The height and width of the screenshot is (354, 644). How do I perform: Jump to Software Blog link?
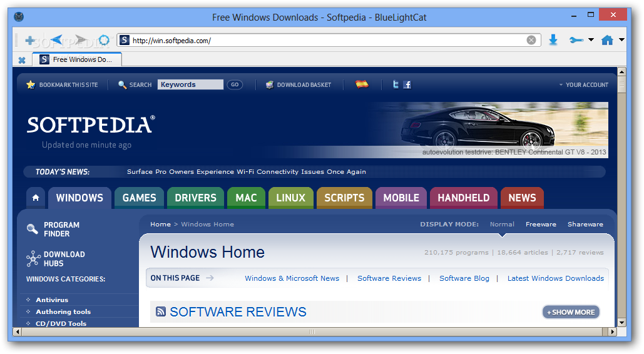[464, 278]
